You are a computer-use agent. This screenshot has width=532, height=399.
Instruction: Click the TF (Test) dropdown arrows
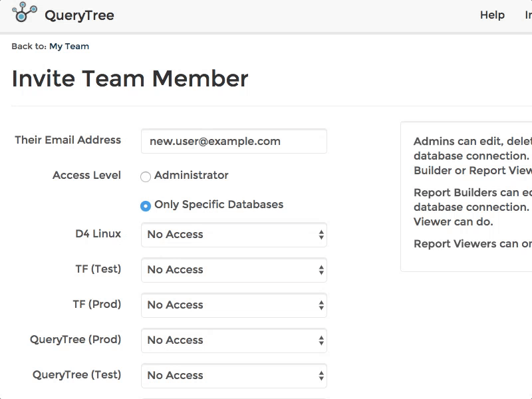[x=321, y=270]
